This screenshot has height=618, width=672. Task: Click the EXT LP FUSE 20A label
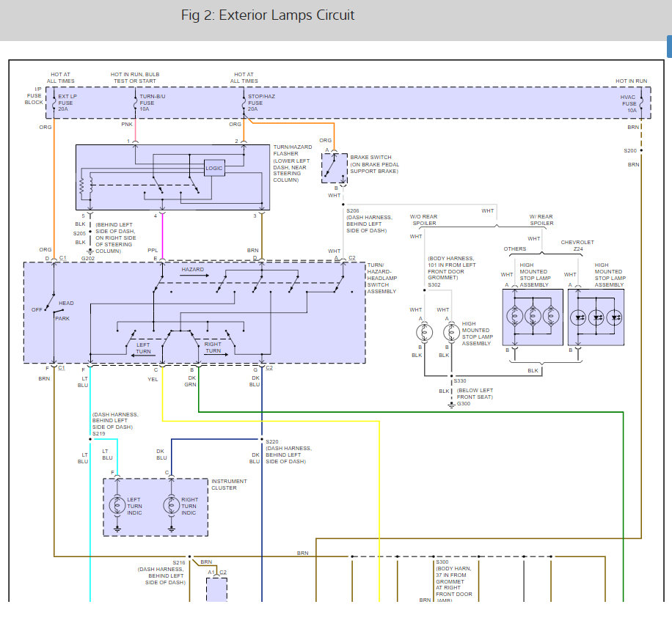(67, 103)
